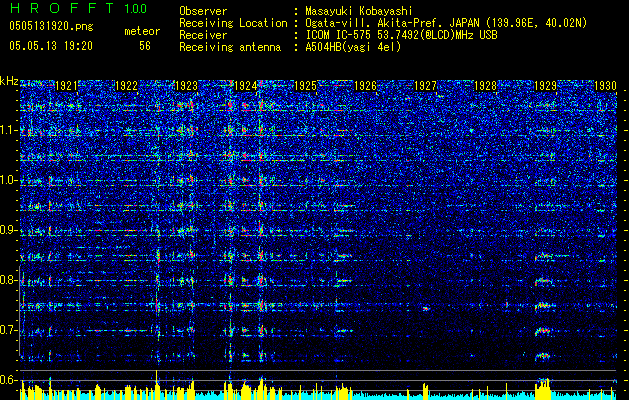Click the tall yellow power peak below 1929
629x400 pixels.
(x=543, y=388)
